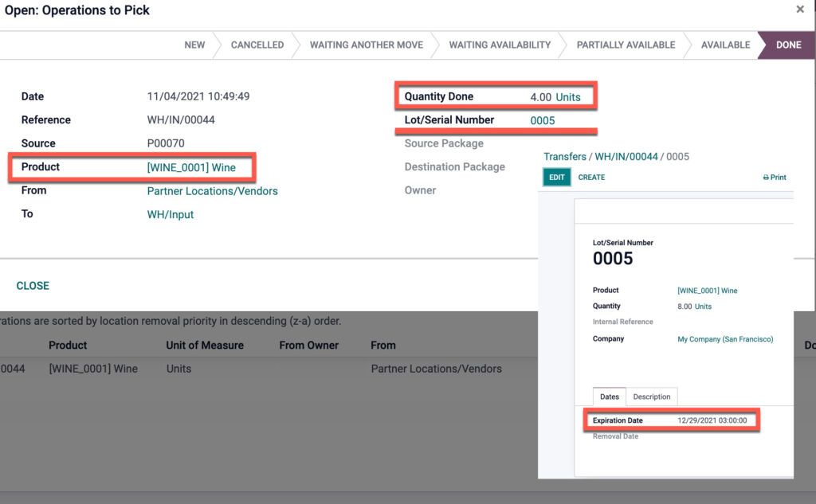Select PARTIALLY AVAILABLE status stage
The image size is (816, 504).
pyautogui.click(x=626, y=45)
